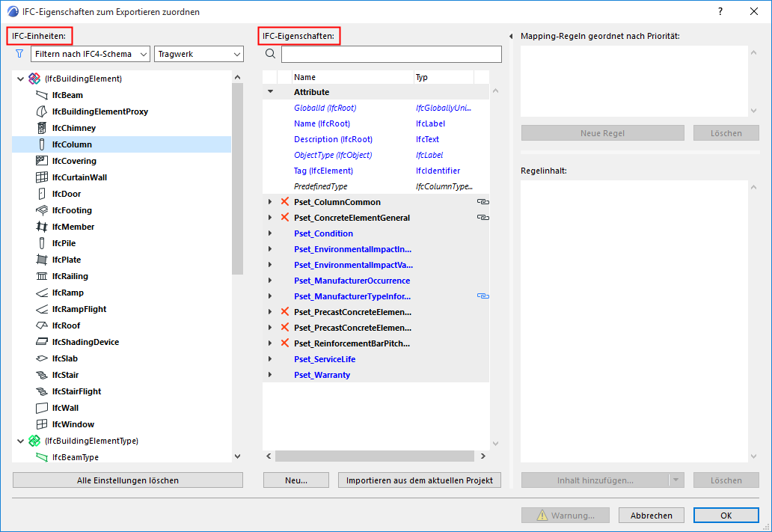Click the IfcWall icon

point(42,408)
